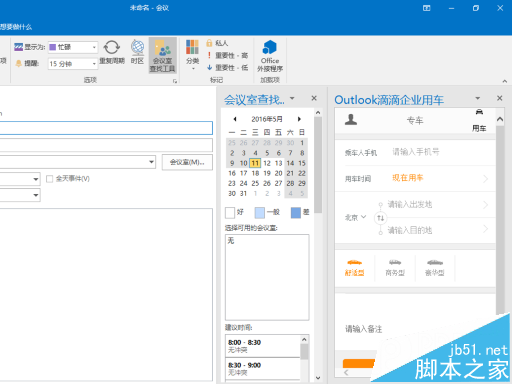Screen dimensions: 512x384
Task: Open the location field dropdown arrow
Action: pos(151,162)
